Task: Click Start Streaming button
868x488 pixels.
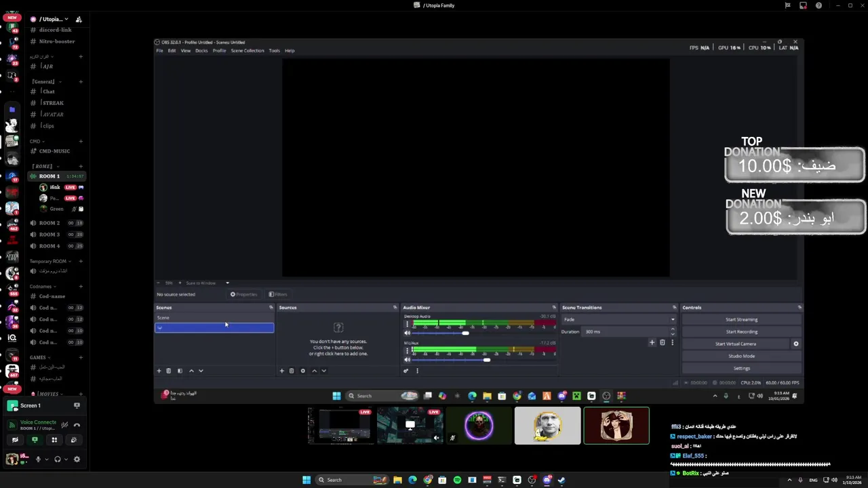Action: coord(742,319)
